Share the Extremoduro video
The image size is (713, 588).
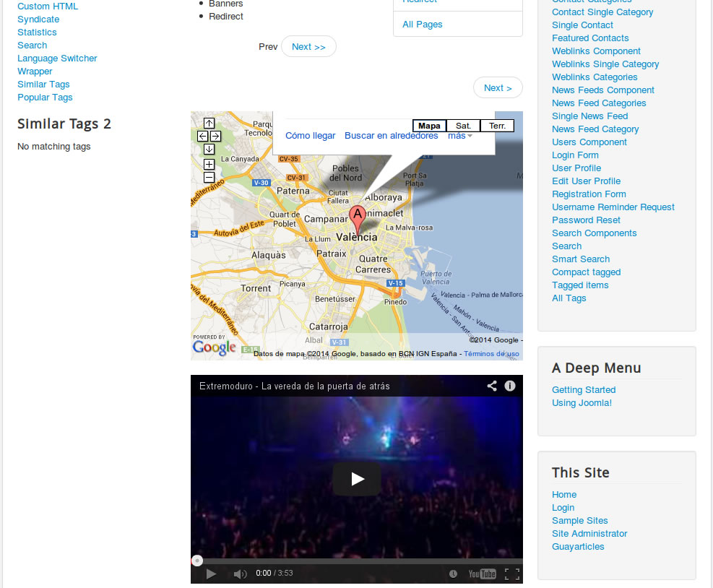[x=492, y=386]
